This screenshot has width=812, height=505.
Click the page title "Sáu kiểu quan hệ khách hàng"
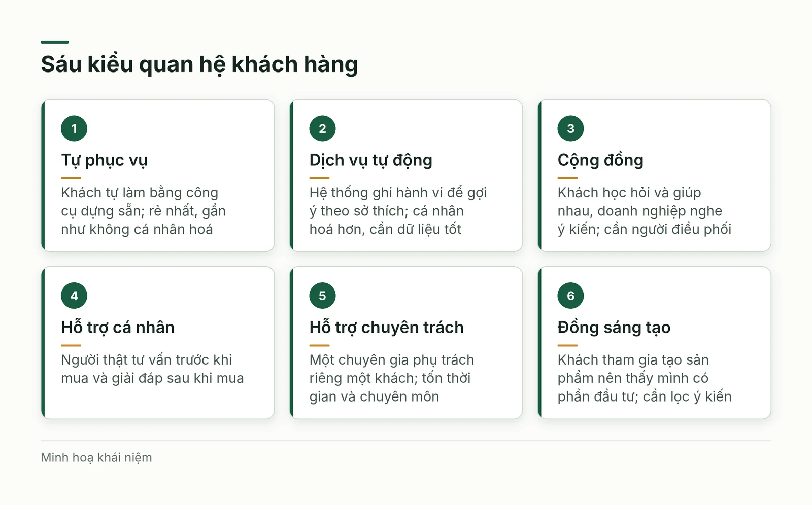(x=199, y=65)
